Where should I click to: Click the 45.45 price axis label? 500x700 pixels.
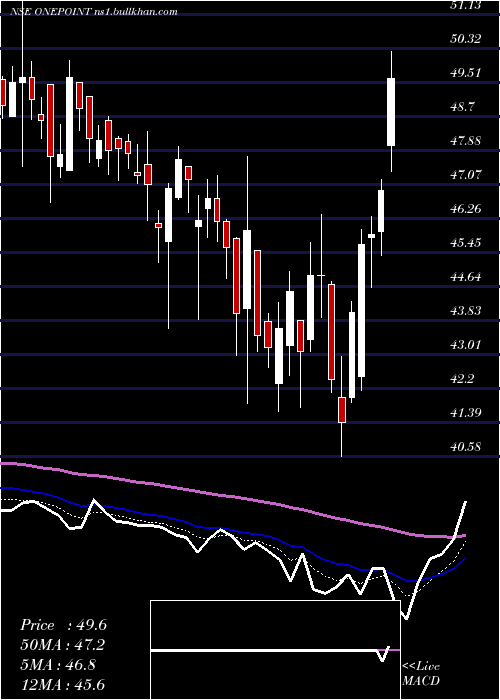466,243
